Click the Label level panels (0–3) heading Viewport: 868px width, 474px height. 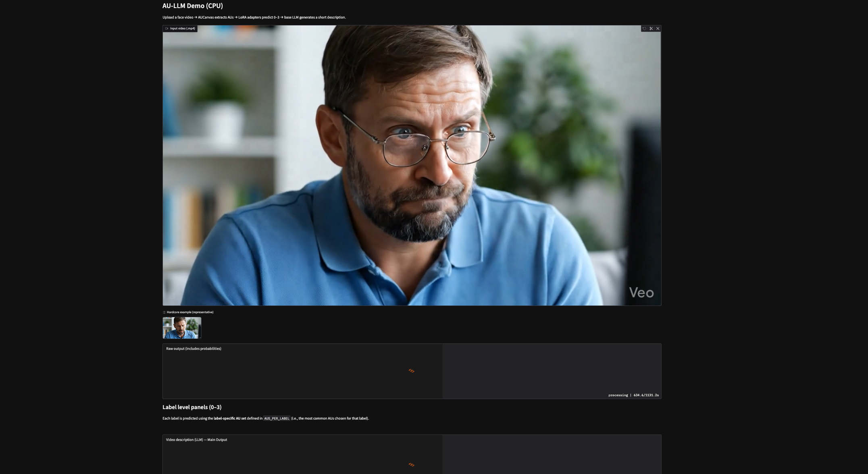192,407
